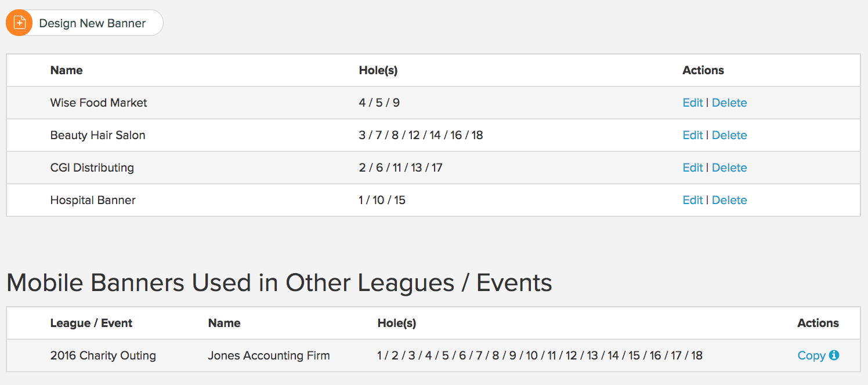Screen dimensions: 868x385
Task: Delete the Hospital Banner entry
Action: 729,200
